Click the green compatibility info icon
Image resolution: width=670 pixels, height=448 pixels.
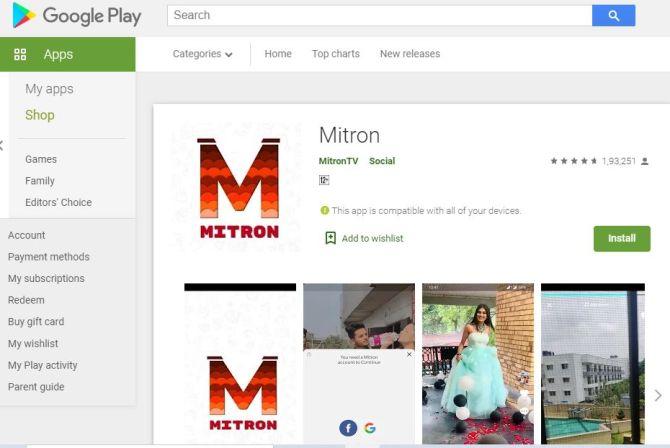[324, 210]
